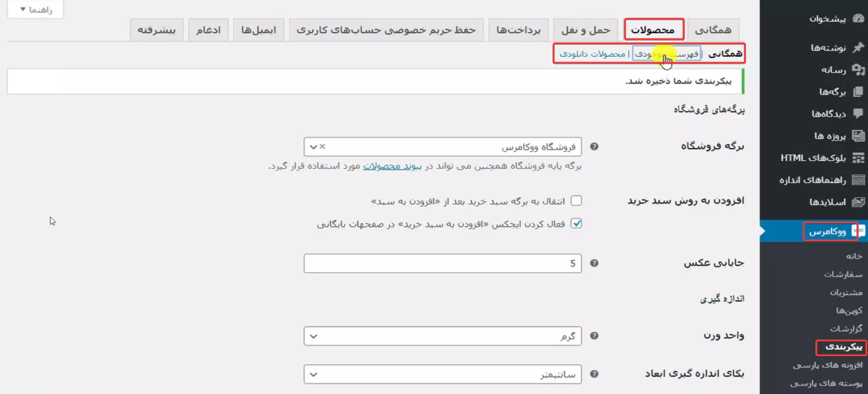Open HTML blocks (بلوک‌های HTML) menu item
The height and width of the screenshot is (394, 868).
813,158
